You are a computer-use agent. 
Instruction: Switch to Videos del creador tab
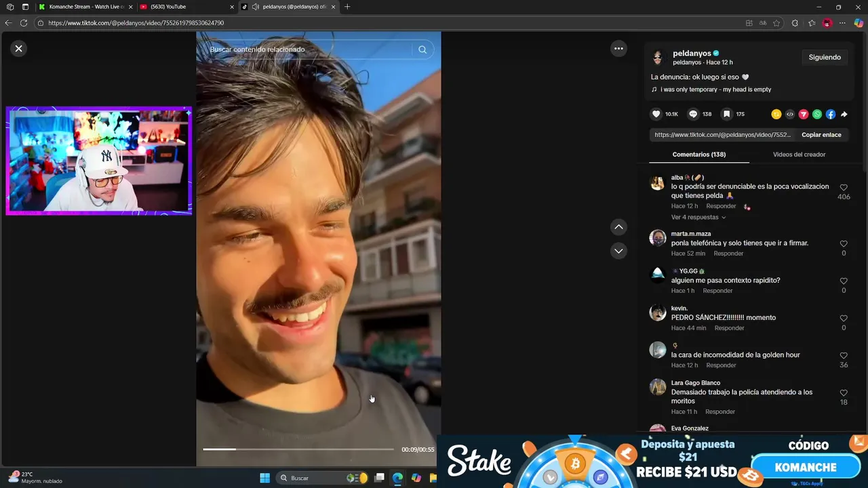pos(799,155)
